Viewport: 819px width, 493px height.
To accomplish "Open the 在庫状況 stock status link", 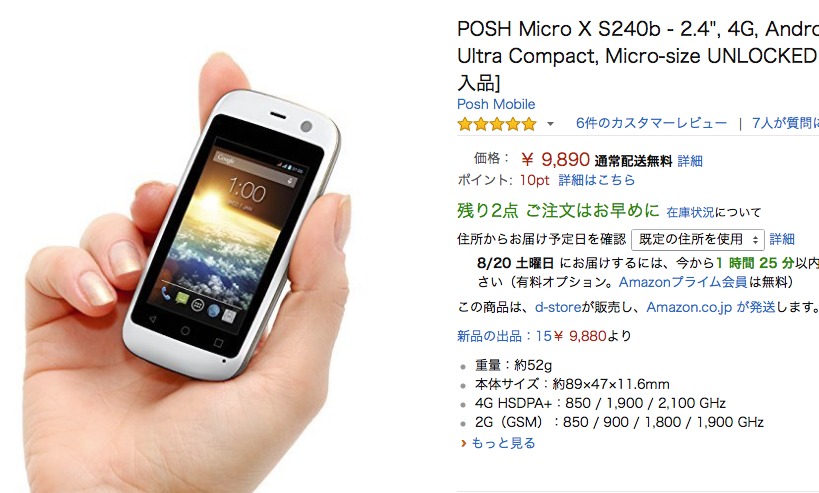I will tap(690, 212).
